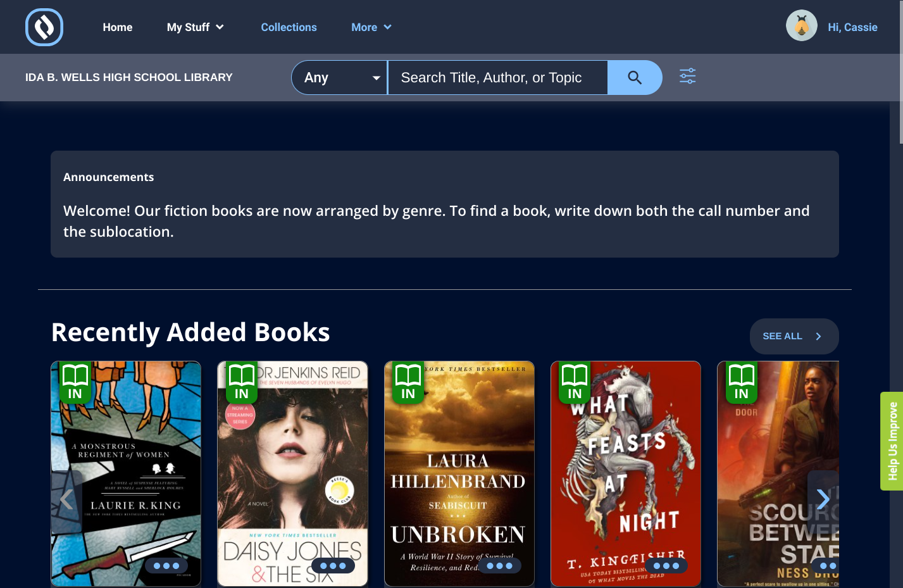Click the Announcements heading text
Screen dimensions: 903x588
point(108,177)
